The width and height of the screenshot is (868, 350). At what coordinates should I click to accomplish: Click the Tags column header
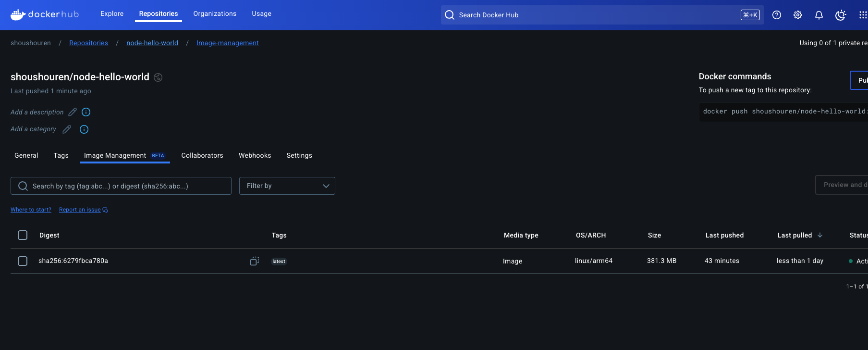[x=279, y=235]
